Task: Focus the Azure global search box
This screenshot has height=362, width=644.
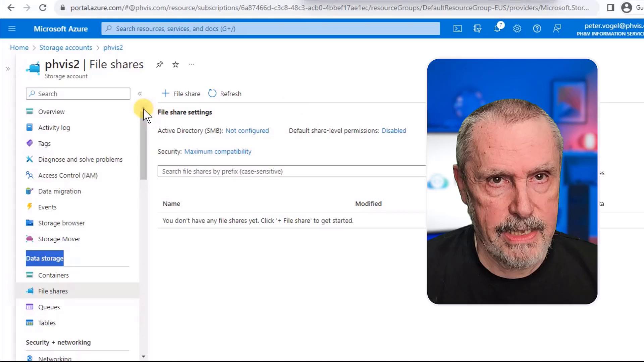Action: (271, 29)
